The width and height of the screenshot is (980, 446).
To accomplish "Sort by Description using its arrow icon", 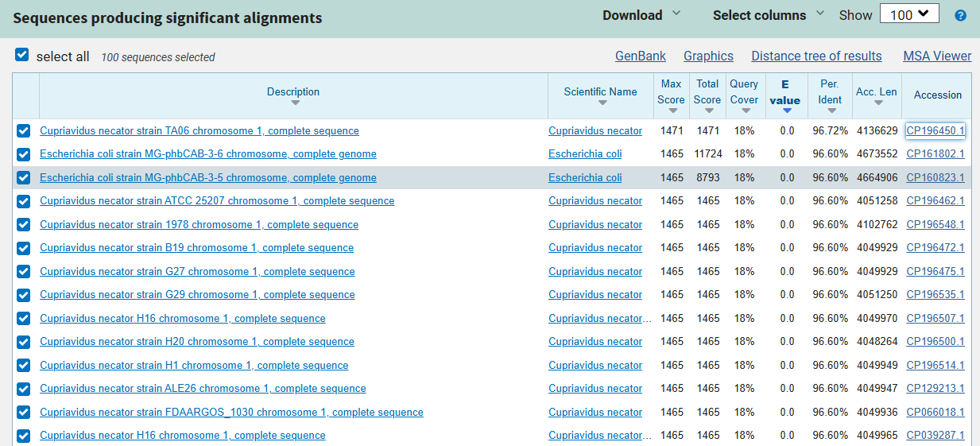I will (295, 103).
